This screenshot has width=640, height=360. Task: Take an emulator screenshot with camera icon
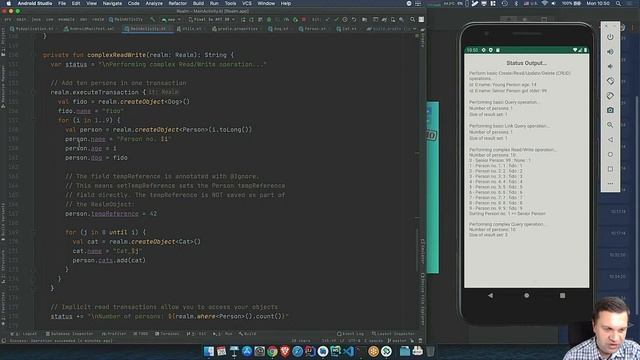610,110
